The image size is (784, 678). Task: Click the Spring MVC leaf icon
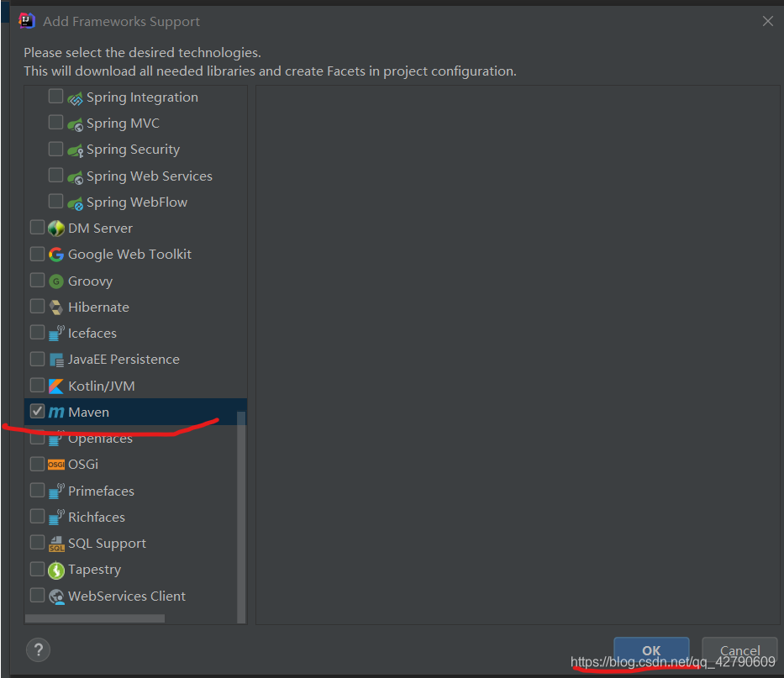[x=75, y=124]
